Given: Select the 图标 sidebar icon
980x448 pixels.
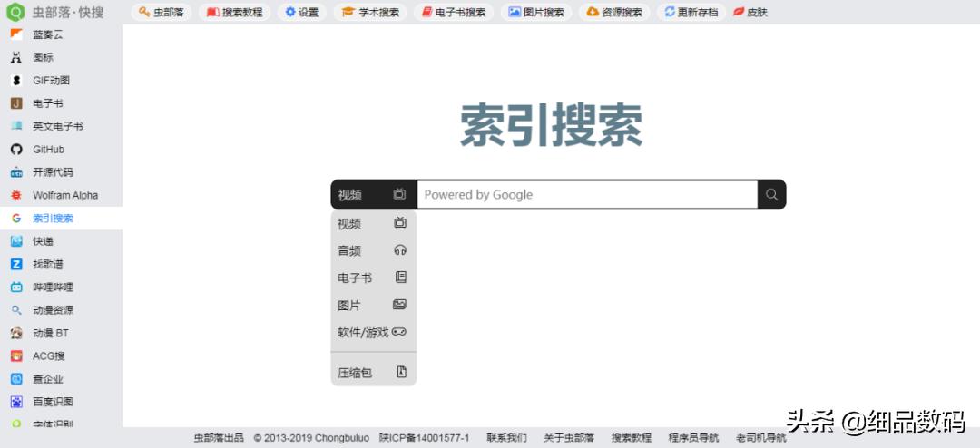Looking at the screenshot, I should tap(17, 57).
